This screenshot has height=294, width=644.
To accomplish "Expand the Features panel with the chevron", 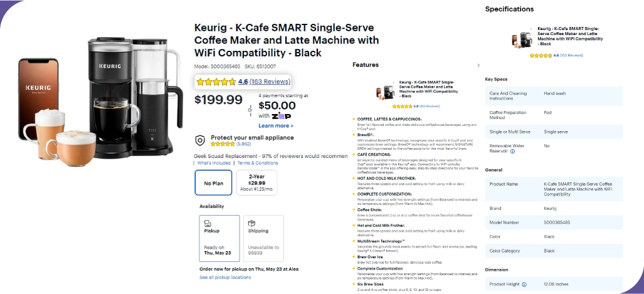I will 478,65.
